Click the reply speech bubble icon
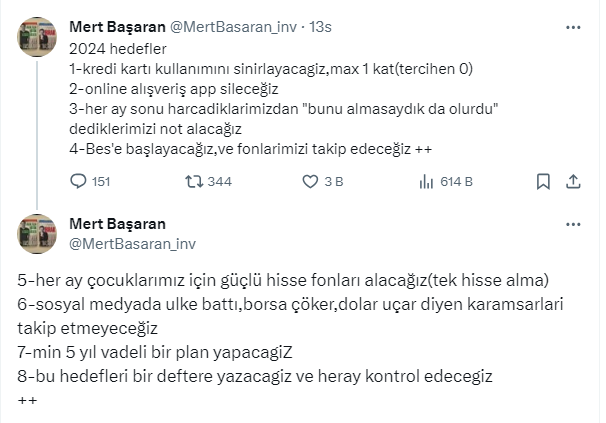Image resolution: width=606 pixels, height=423 pixels. pos(79,182)
